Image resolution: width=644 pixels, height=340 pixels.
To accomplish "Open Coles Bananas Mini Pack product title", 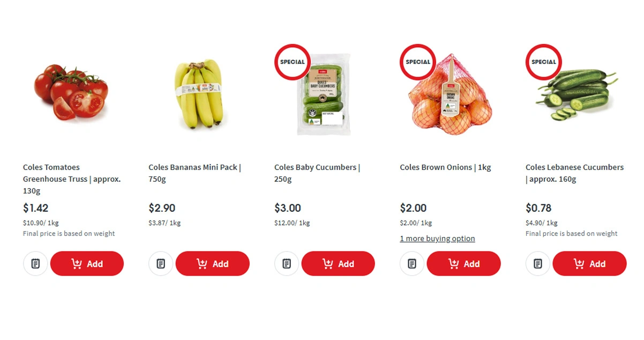I will [194, 173].
